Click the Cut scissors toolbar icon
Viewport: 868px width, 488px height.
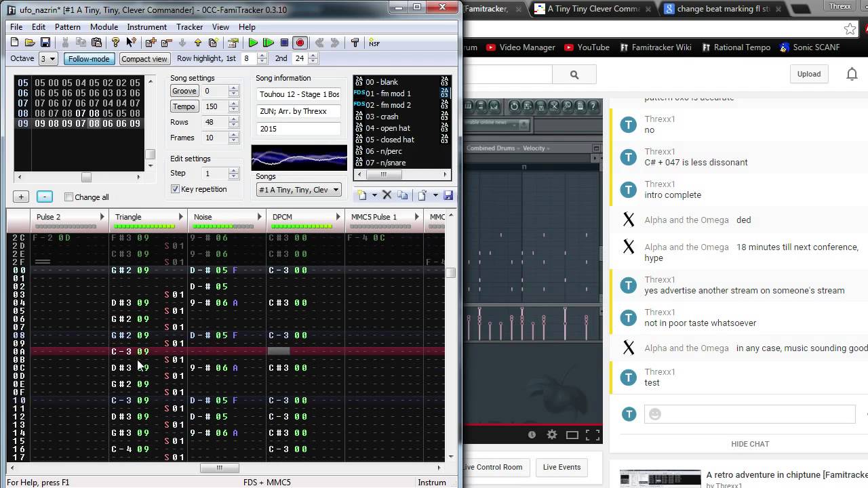tap(66, 43)
